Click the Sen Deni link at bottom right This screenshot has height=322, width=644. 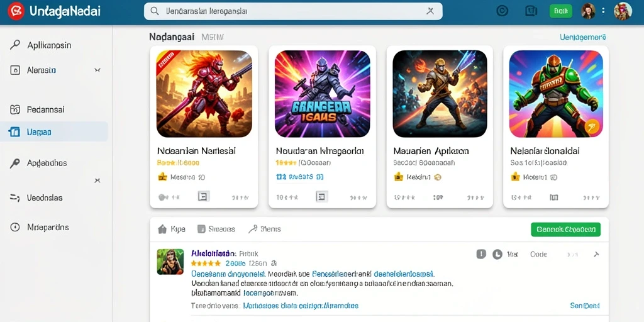coord(585,306)
